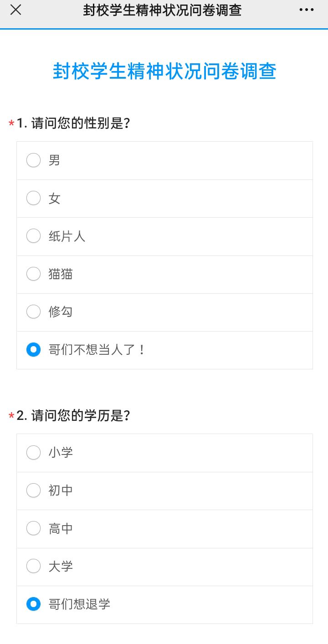Image resolution: width=328 pixels, height=644 pixels.
Task: Close the survey page with X icon
Action: [x=15, y=10]
